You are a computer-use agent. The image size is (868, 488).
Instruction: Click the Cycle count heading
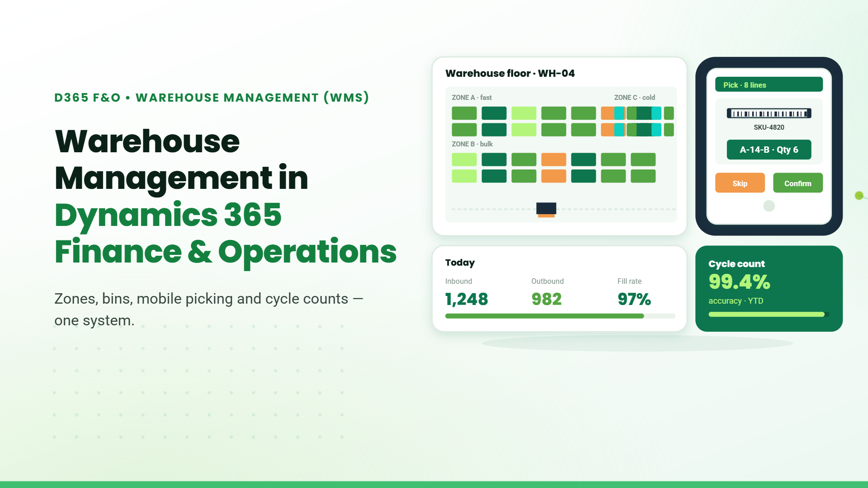[x=736, y=263]
